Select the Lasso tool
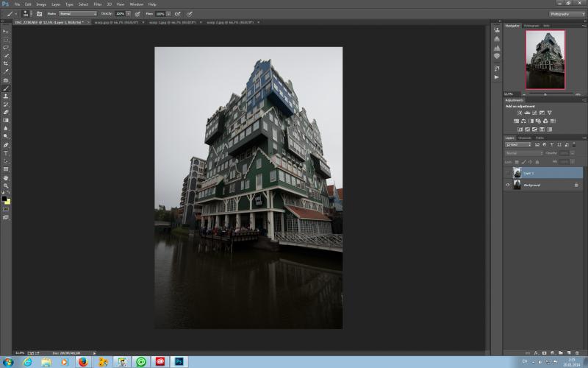 point(6,47)
